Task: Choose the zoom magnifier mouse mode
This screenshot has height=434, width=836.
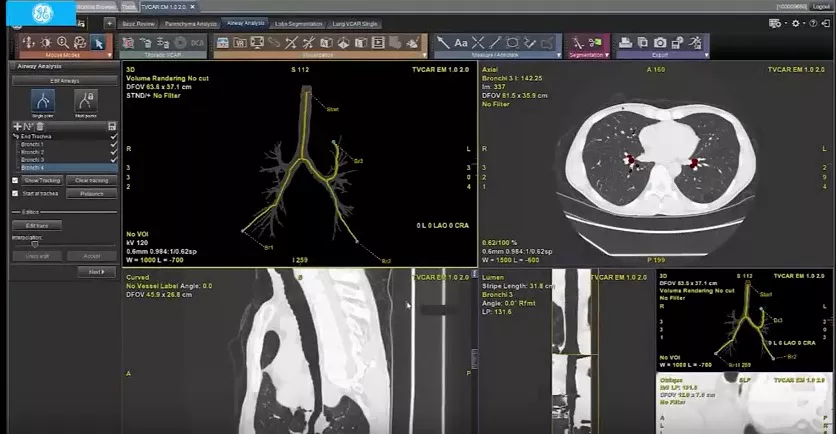Action: [x=63, y=43]
